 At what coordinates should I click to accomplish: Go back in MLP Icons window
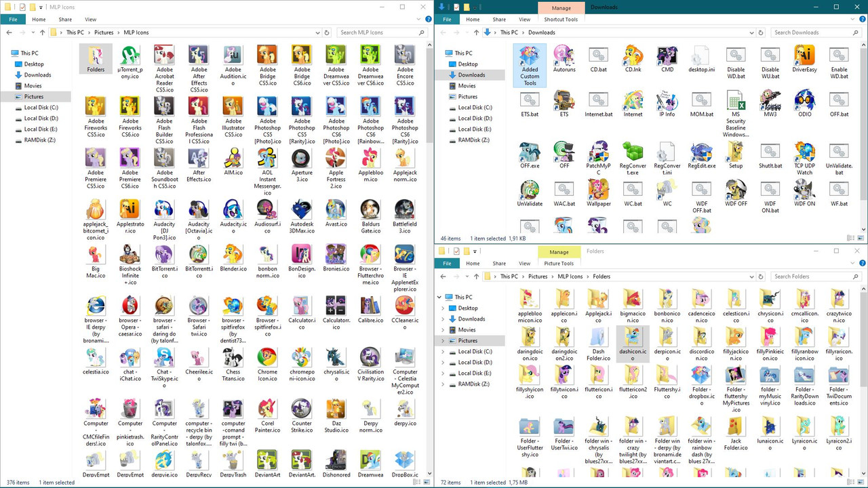(x=9, y=33)
